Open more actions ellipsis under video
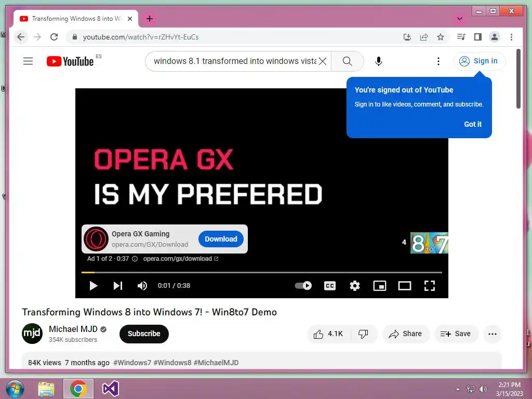Screen dimensions: 532x399 493,334
